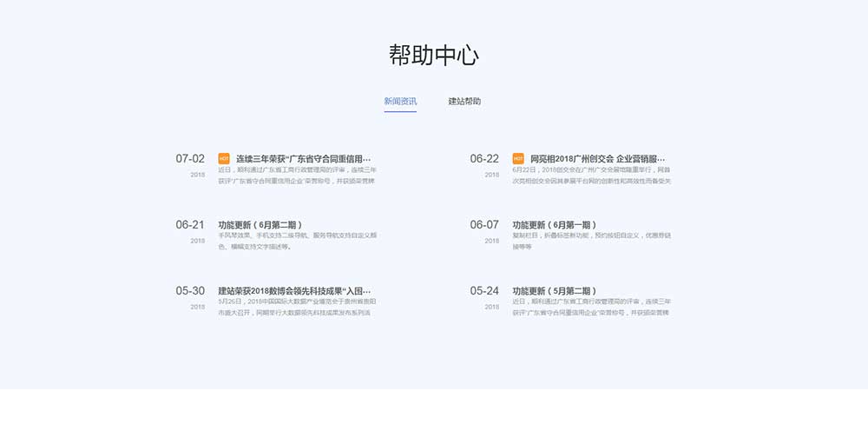Click the 05-24 date label

[x=484, y=291]
